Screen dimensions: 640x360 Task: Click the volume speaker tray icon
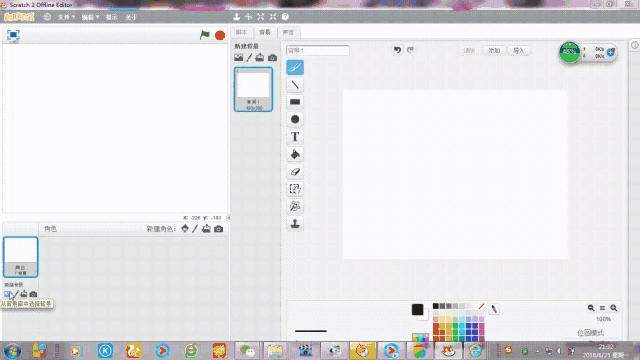pos(560,351)
